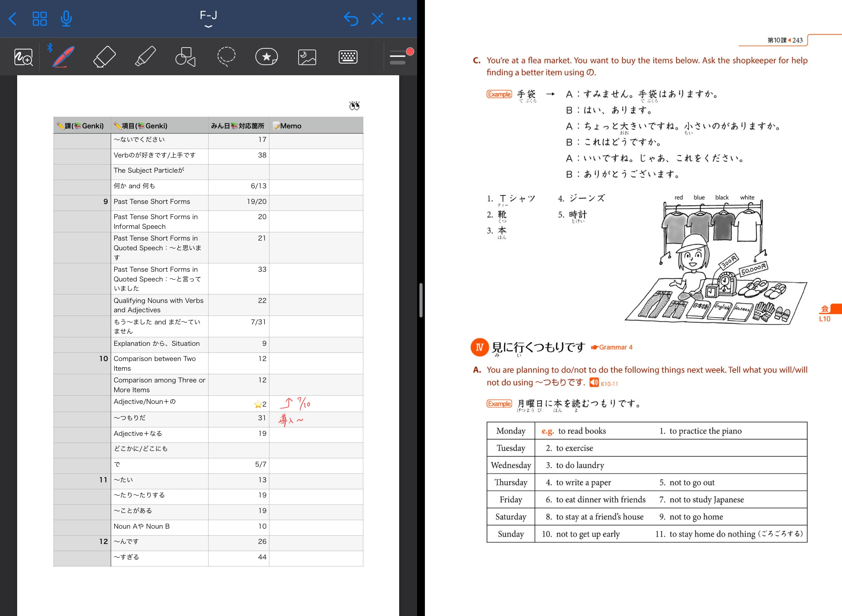Play the K10-11 audio speaker icon
Image resolution: width=842 pixels, height=616 pixels.
tap(594, 382)
